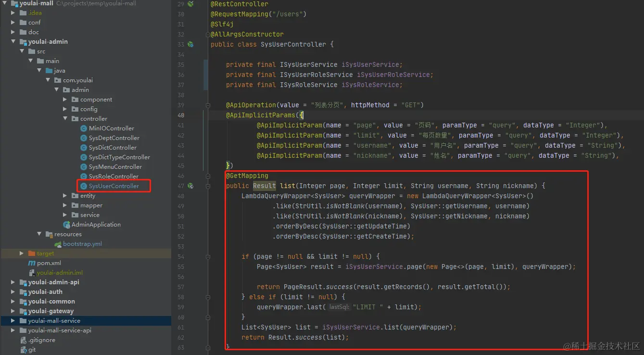Image resolution: width=644 pixels, height=355 pixels.
Task: Expand the mapper package arrow
Action: 65,205
